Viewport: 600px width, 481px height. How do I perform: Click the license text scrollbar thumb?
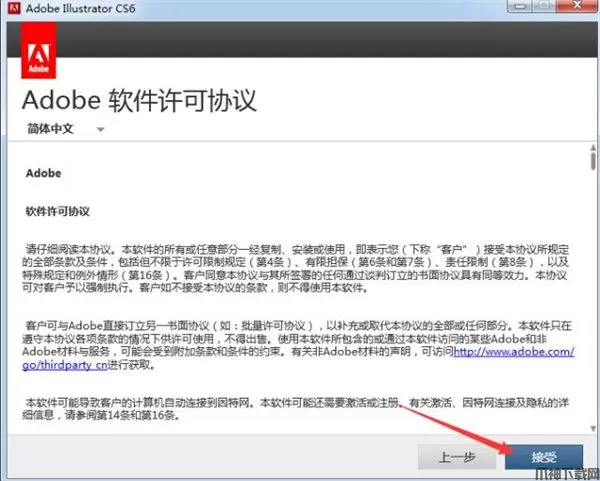(x=593, y=161)
